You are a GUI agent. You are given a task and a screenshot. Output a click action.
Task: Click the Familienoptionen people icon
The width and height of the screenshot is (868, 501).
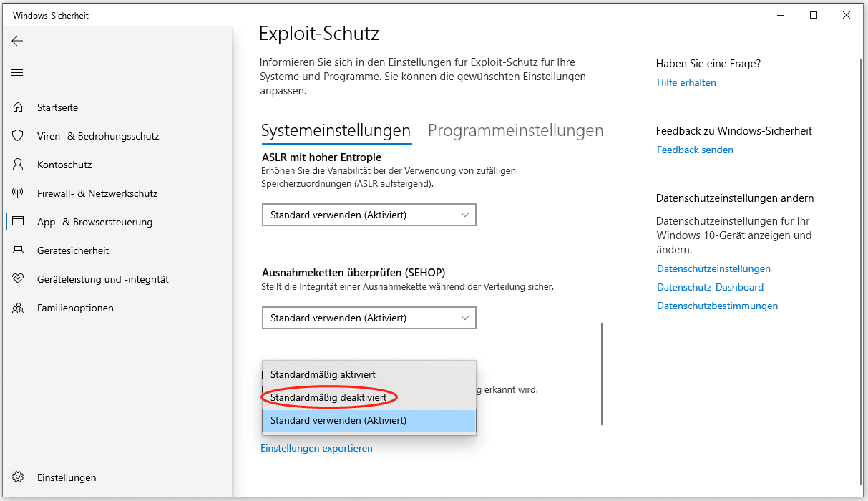[x=19, y=308]
